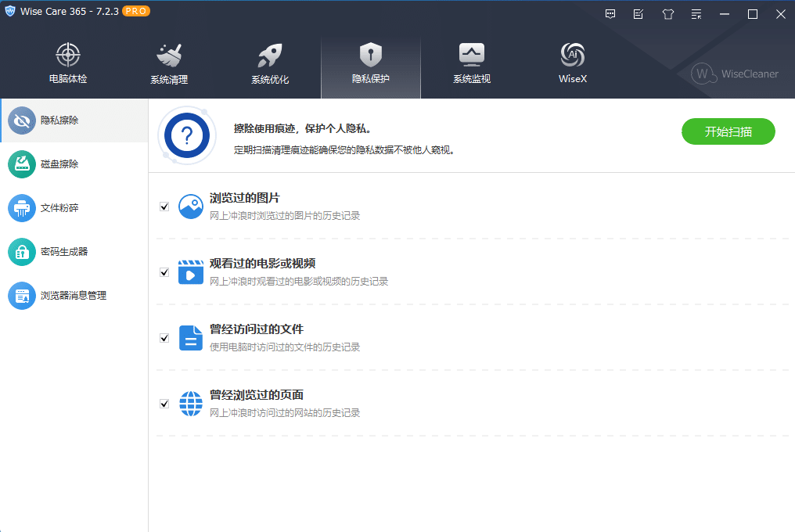Uncheck the 浏览过的图片 checkbox
Image resolution: width=795 pixels, height=532 pixels.
click(164, 207)
